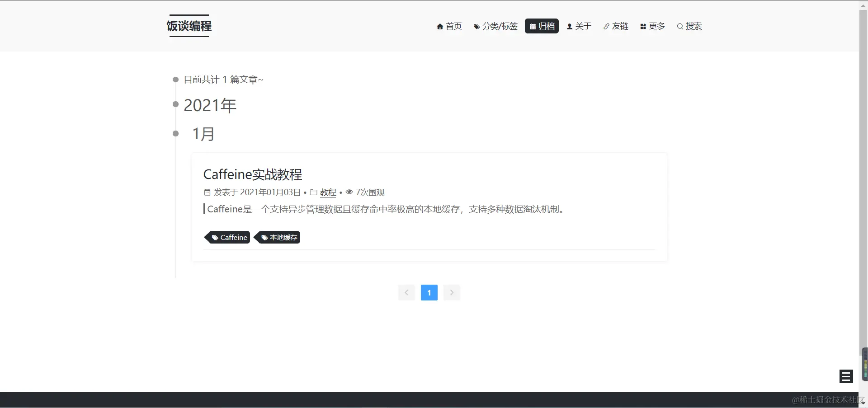Click the link icon beside 友链
The width and height of the screenshot is (868, 408).
click(606, 26)
